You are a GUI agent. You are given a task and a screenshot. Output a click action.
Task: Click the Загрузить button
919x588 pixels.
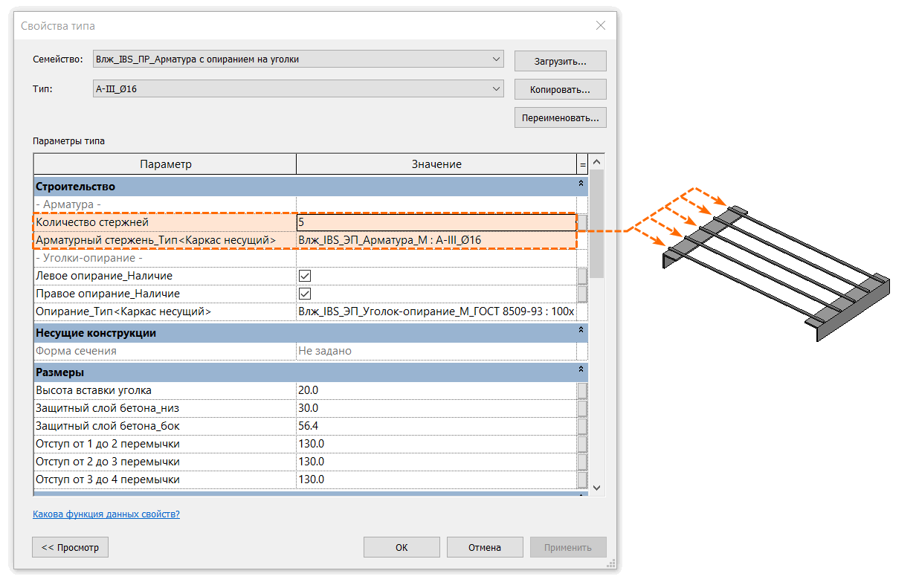[x=560, y=61]
